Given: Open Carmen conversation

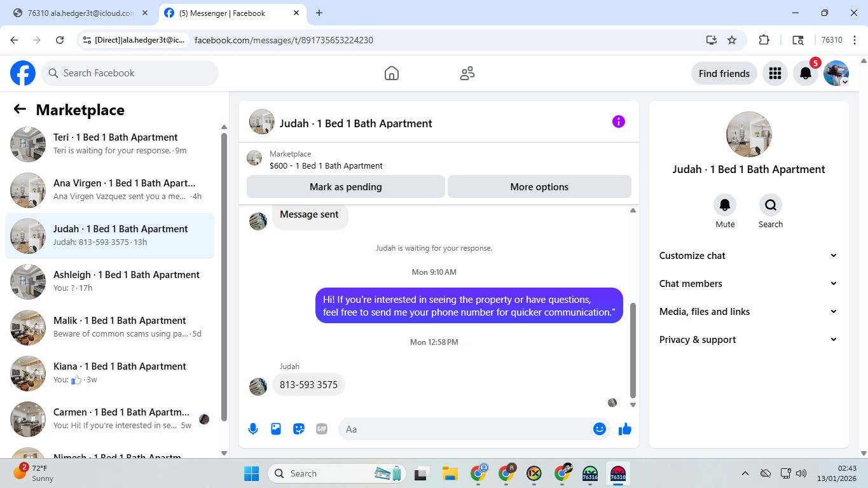Looking at the screenshot, I should pyautogui.click(x=110, y=419).
